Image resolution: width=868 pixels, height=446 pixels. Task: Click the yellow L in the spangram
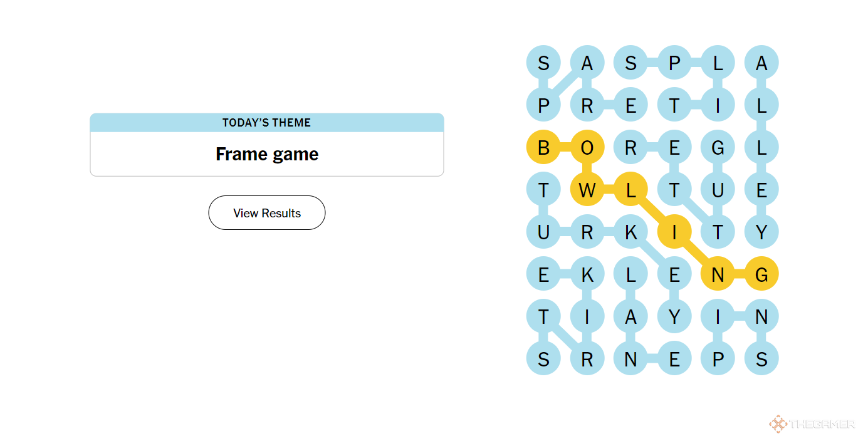[630, 189]
